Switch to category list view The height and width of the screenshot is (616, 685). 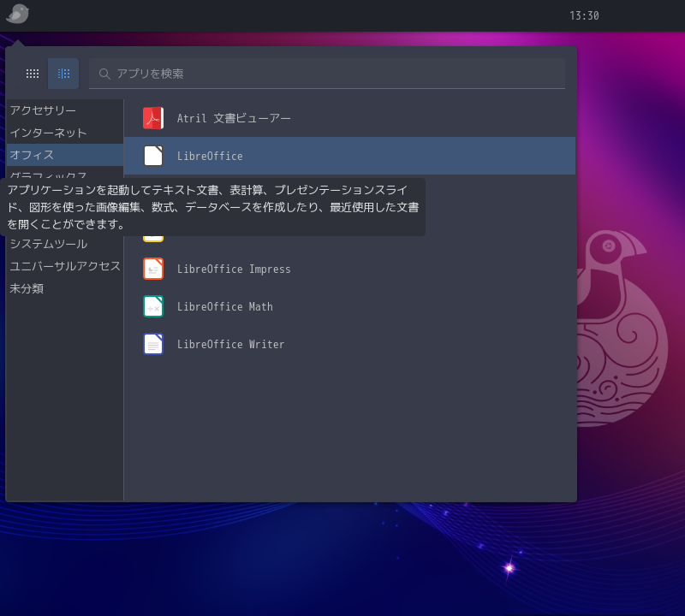63,74
